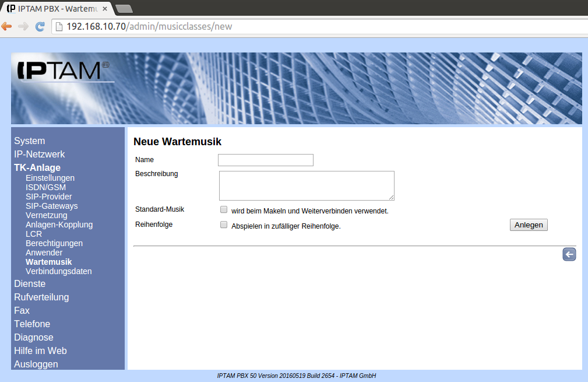This screenshot has width=588, height=382.
Task: Click into the Beschreibung text area
Action: click(x=307, y=185)
